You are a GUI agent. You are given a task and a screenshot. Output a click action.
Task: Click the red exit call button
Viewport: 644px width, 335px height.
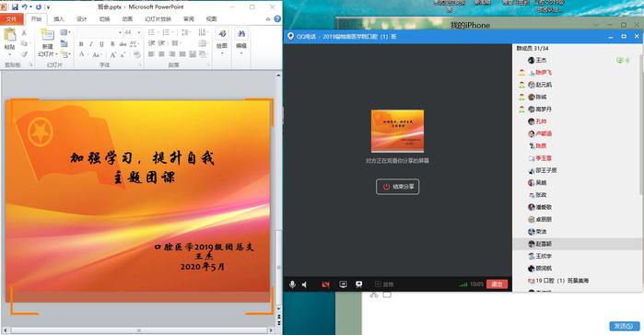tap(497, 283)
